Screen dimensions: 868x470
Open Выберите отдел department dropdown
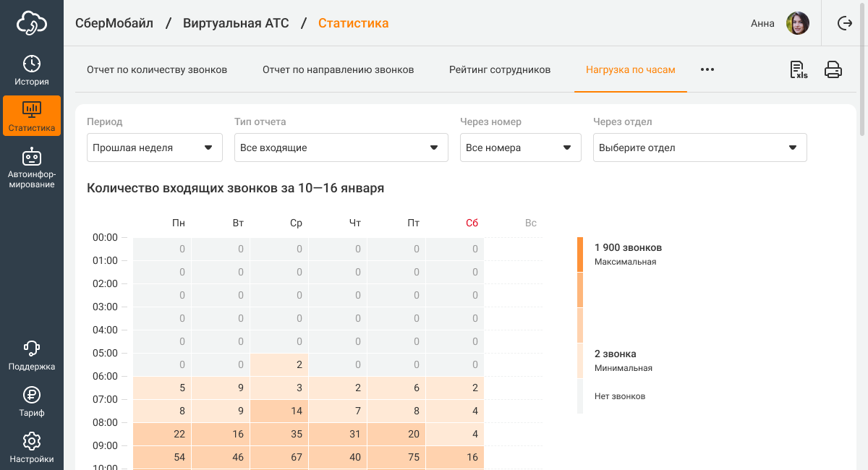[699, 148]
